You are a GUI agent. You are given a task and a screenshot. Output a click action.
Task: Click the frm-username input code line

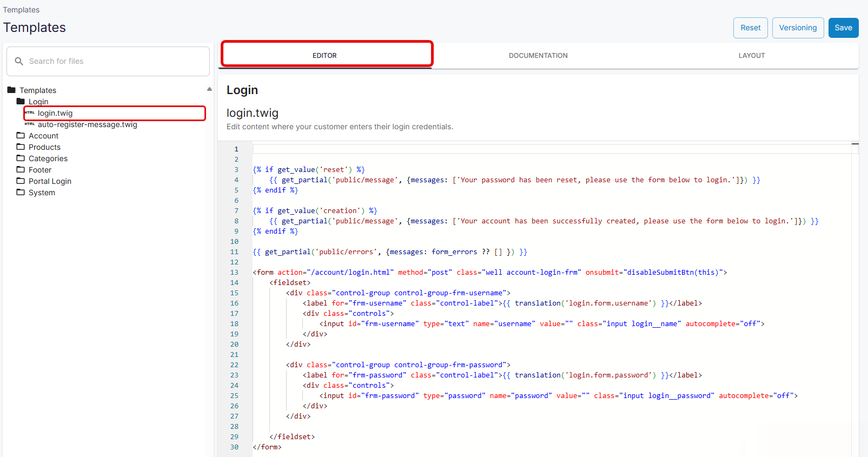(x=542, y=323)
